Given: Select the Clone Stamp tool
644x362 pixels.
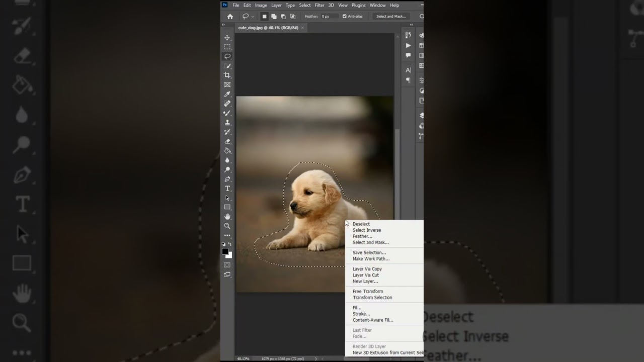Looking at the screenshot, I should pyautogui.click(x=227, y=122).
